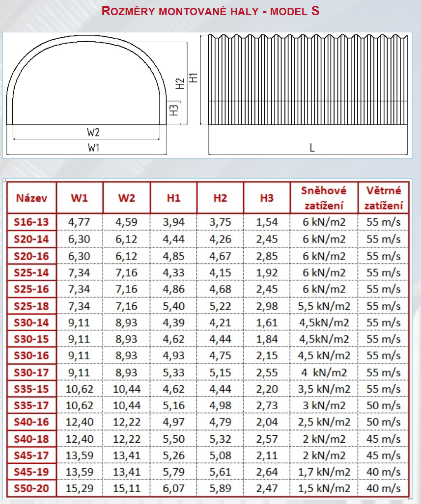Select the S20-16 row name
This screenshot has height=504, width=421.
[31, 256]
